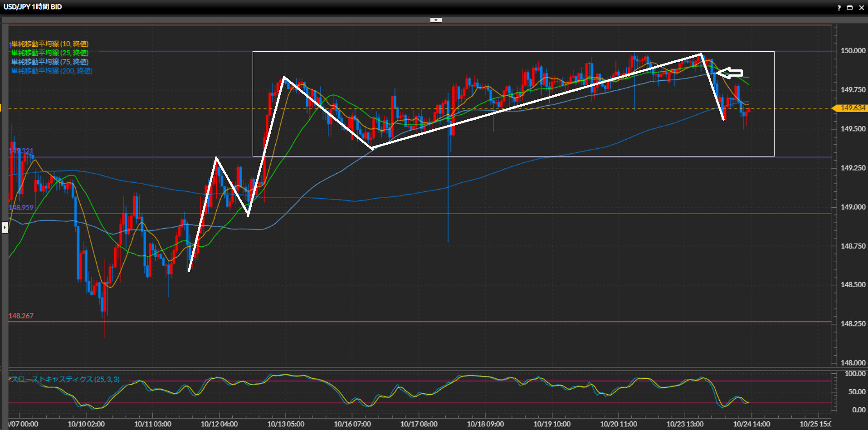Select the 75-period 単純移動平均線 indicator label
This screenshot has height=430, width=868.
point(50,62)
